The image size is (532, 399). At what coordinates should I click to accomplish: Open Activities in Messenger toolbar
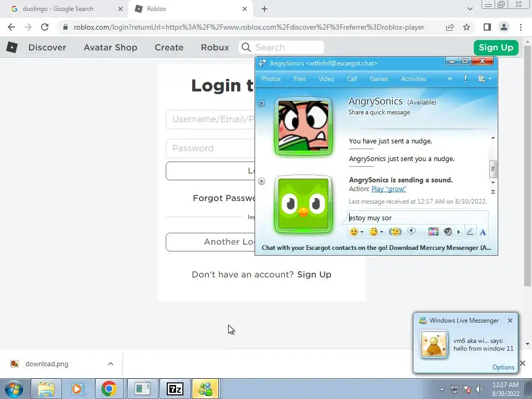pyautogui.click(x=414, y=79)
